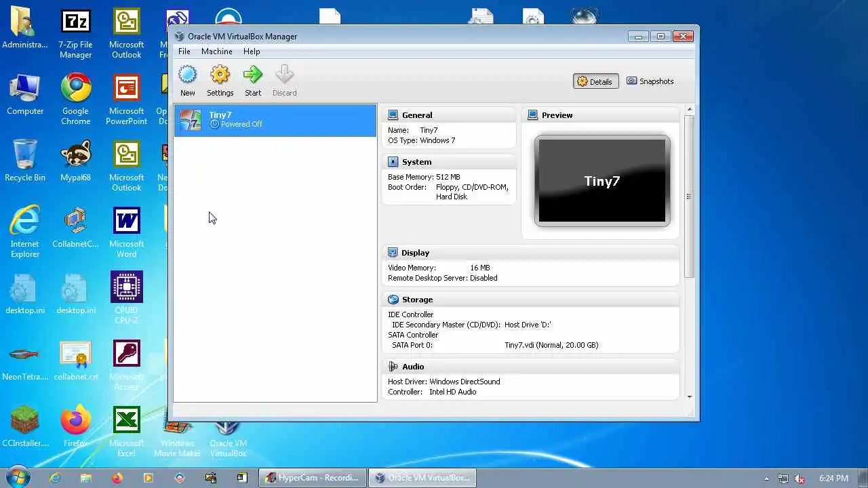This screenshot has height=488, width=868.
Task: Open the media player taskbar icon
Action: pyautogui.click(x=149, y=478)
